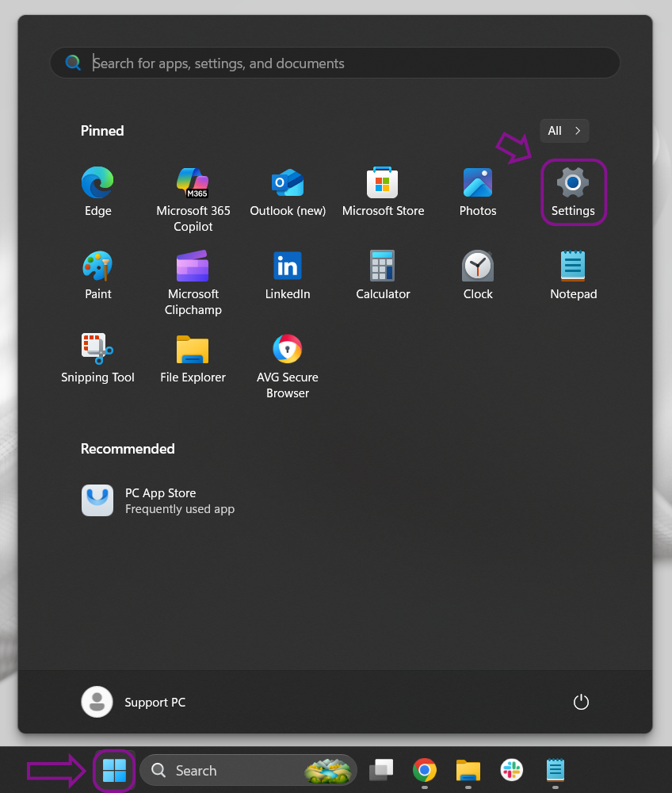Viewport: 672px width, 793px height.
Task: Click the Start menu search field
Action: click(x=335, y=63)
